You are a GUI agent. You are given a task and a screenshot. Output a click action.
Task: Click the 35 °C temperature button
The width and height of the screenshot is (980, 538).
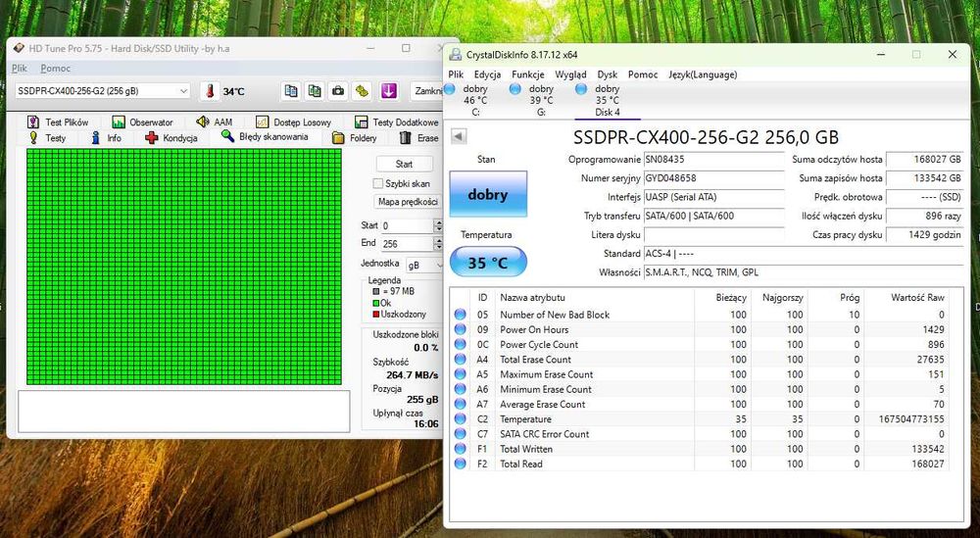[488, 263]
